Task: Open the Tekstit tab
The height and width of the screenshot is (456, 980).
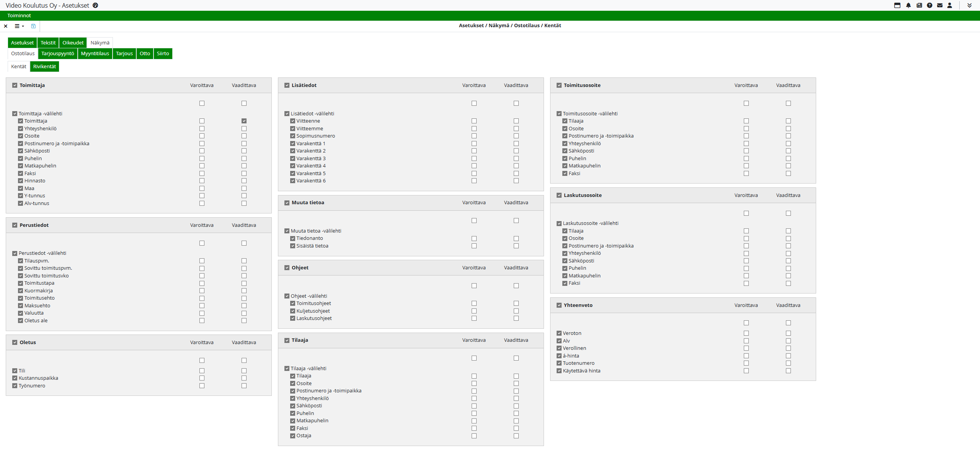Action: [x=48, y=43]
